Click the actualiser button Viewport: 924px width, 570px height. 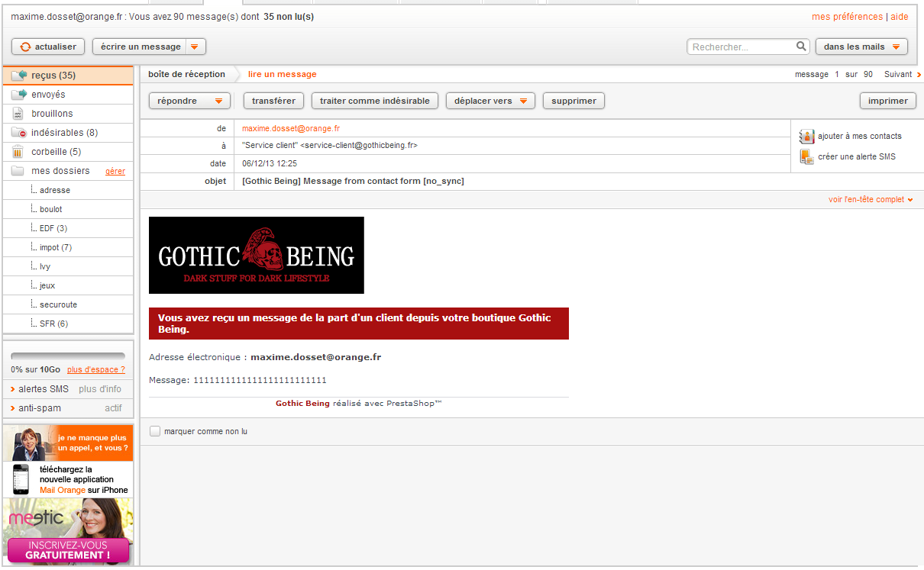click(x=48, y=47)
